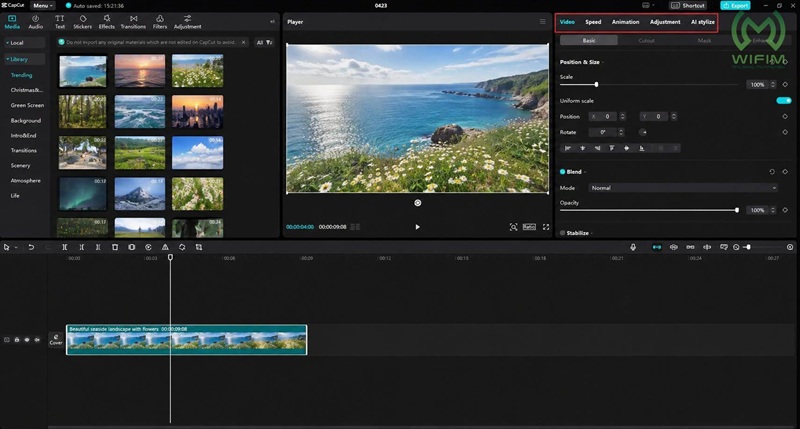Open the Menu dropdown in title bar

pos(43,6)
